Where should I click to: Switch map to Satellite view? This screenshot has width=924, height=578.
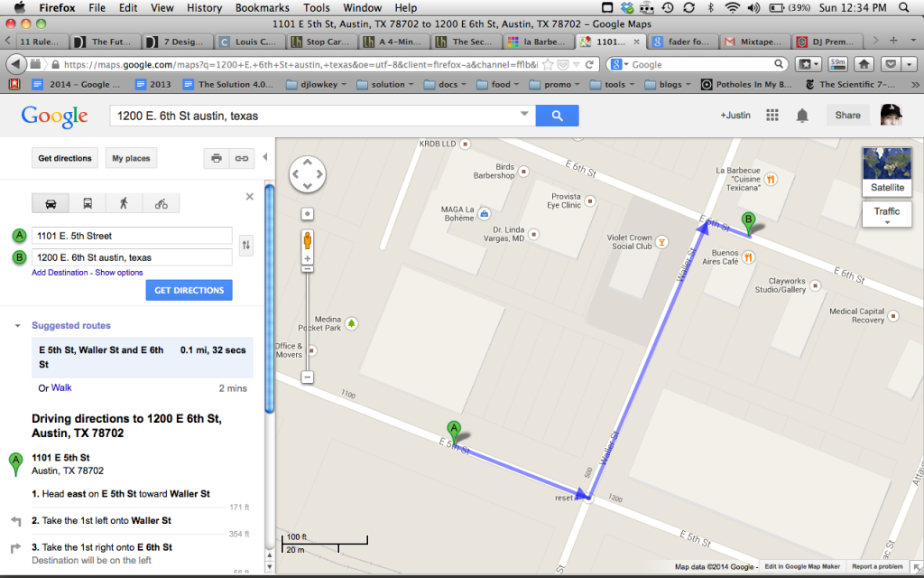(x=887, y=172)
